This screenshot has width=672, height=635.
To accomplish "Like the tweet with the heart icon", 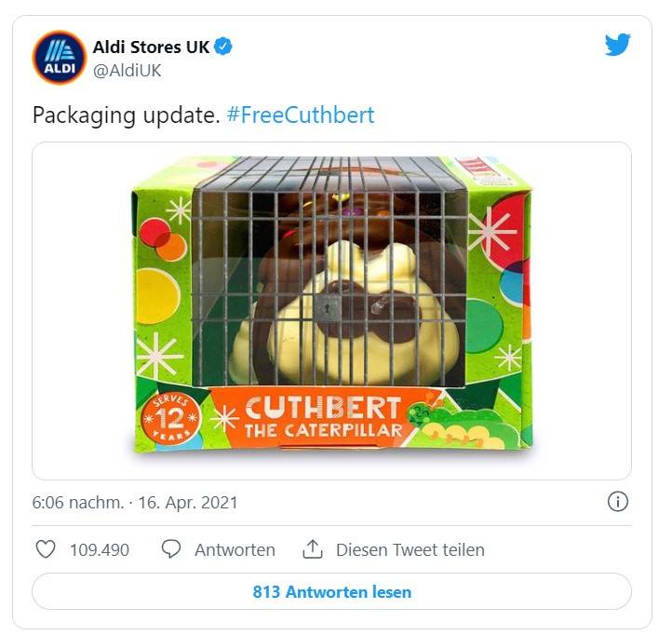I will click(46, 549).
